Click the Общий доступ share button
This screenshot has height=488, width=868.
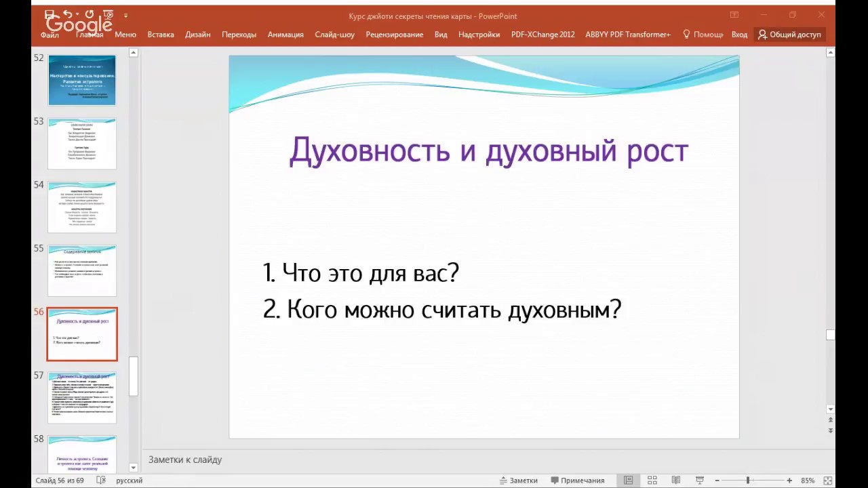[790, 35]
